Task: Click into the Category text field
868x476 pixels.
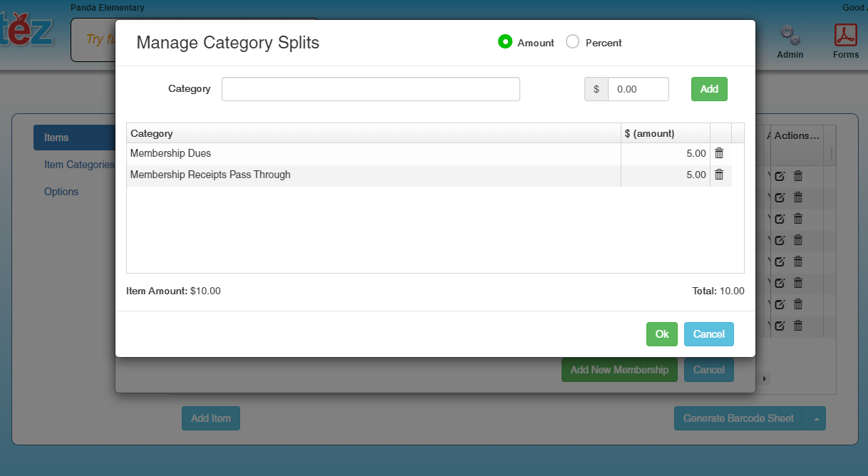Action: tap(371, 89)
